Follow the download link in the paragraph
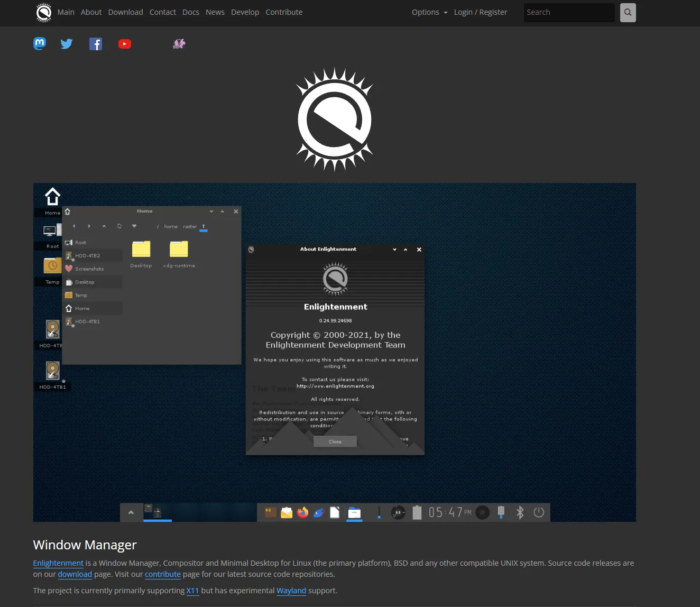 (75, 574)
